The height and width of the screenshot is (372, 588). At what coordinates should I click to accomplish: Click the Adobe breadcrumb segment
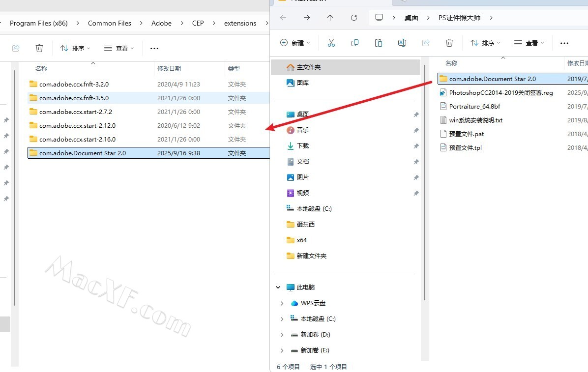[x=161, y=23]
